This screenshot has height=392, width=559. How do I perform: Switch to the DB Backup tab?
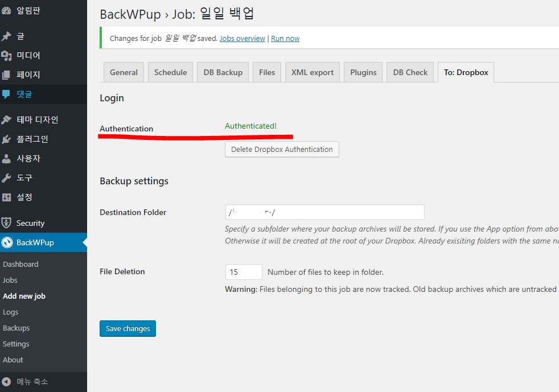click(223, 72)
